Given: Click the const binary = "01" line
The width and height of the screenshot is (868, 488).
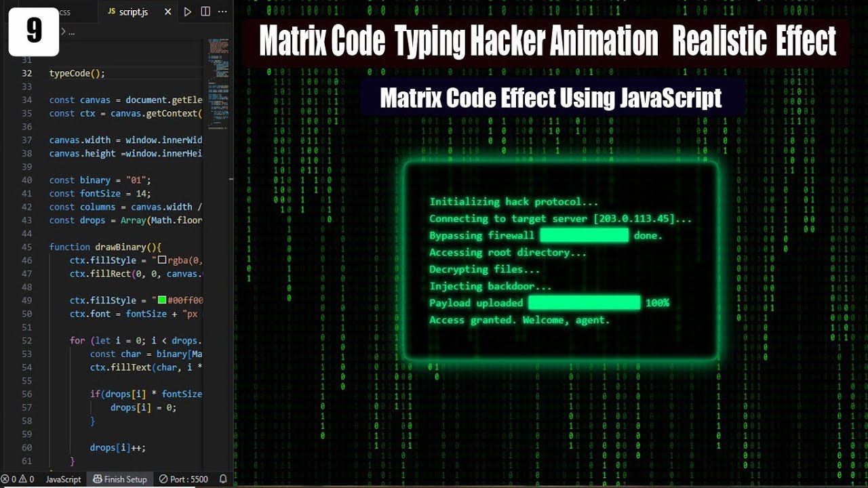Looking at the screenshot, I should (100, 180).
